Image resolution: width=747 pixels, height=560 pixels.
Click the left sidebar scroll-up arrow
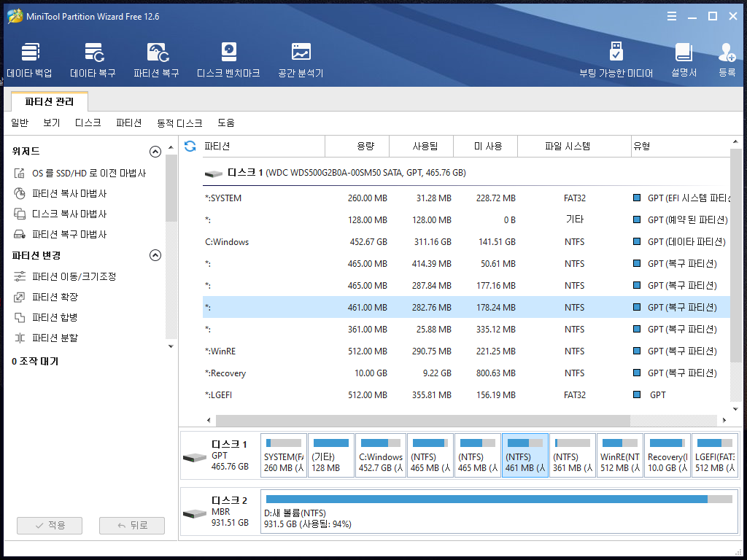click(x=171, y=147)
